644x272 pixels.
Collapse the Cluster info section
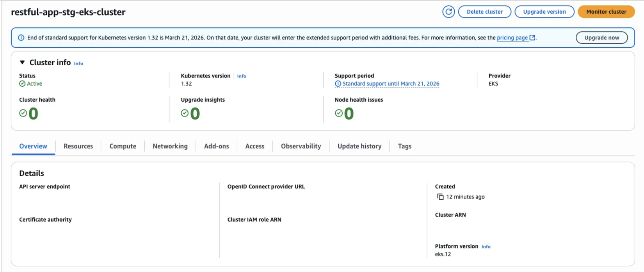[22, 63]
